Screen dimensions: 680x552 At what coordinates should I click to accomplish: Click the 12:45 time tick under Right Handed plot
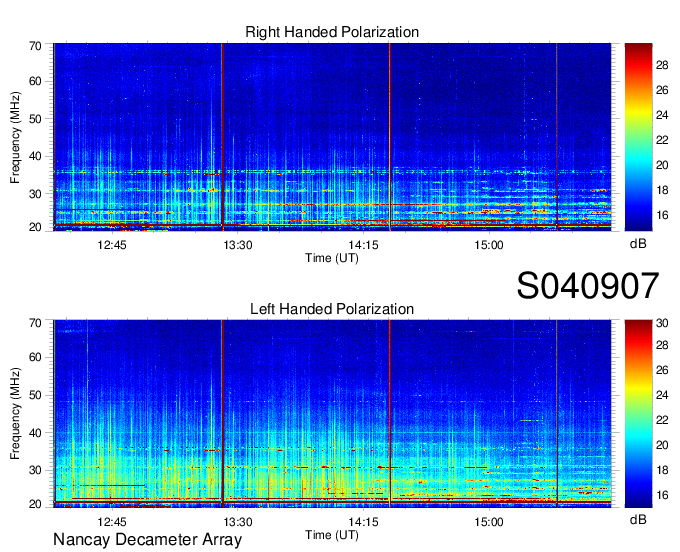click(x=112, y=245)
